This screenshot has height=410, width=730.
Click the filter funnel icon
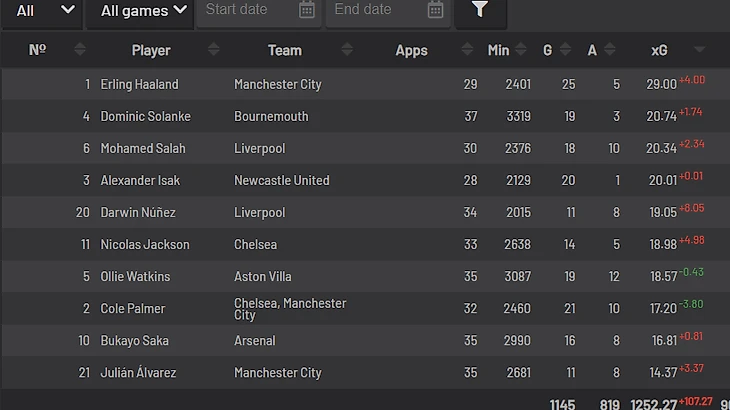click(x=480, y=10)
